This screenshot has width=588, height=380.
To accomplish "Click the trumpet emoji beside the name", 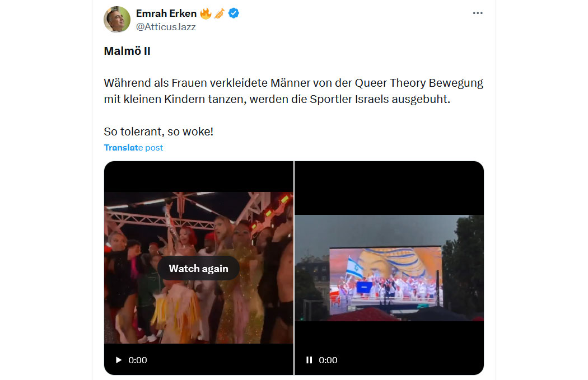I will click(x=220, y=14).
